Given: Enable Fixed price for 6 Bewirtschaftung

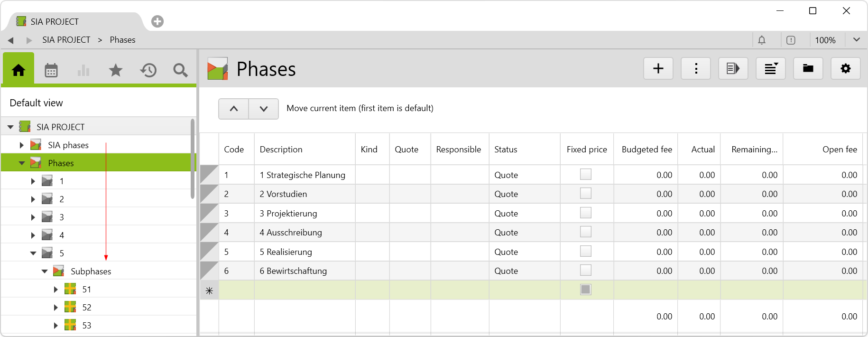Looking at the screenshot, I should (586, 271).
